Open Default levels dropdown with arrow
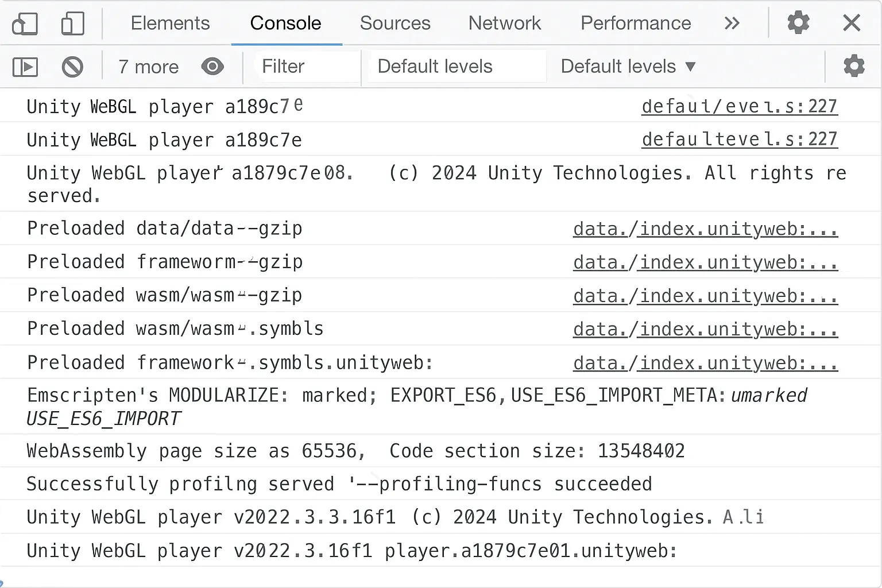This screenshot has height=588, width=882. pos(628,67)
